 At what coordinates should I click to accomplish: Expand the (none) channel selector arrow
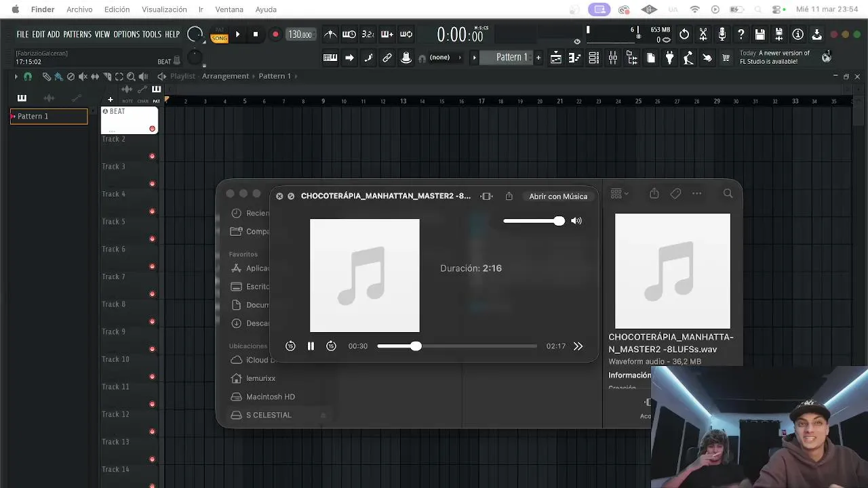pyautogui.click(x=460, y=58)
